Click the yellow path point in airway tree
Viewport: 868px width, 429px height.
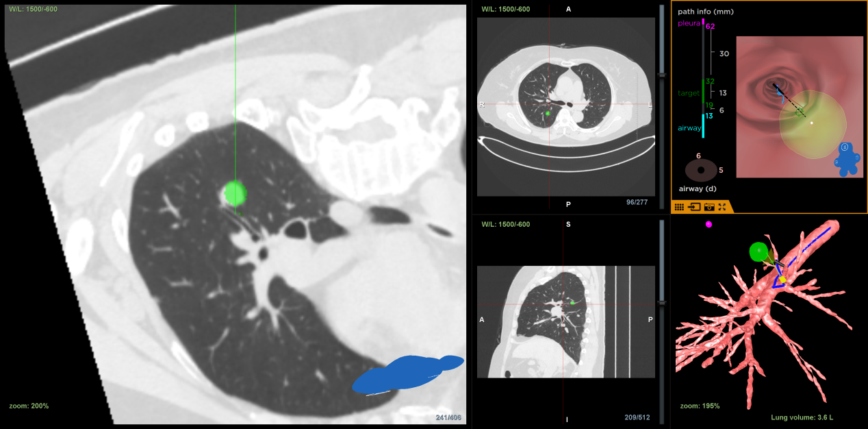[782, 280]
